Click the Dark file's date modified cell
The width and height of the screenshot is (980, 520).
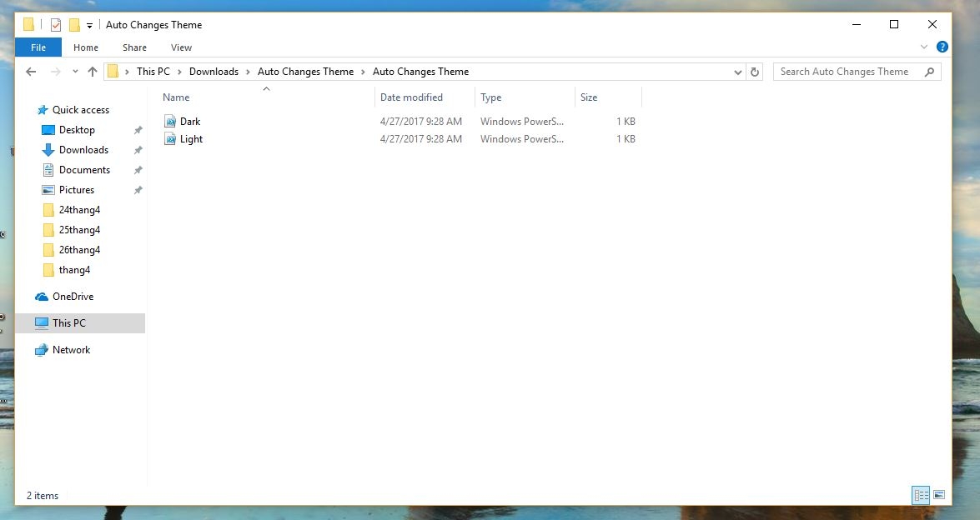coord(420,122)
